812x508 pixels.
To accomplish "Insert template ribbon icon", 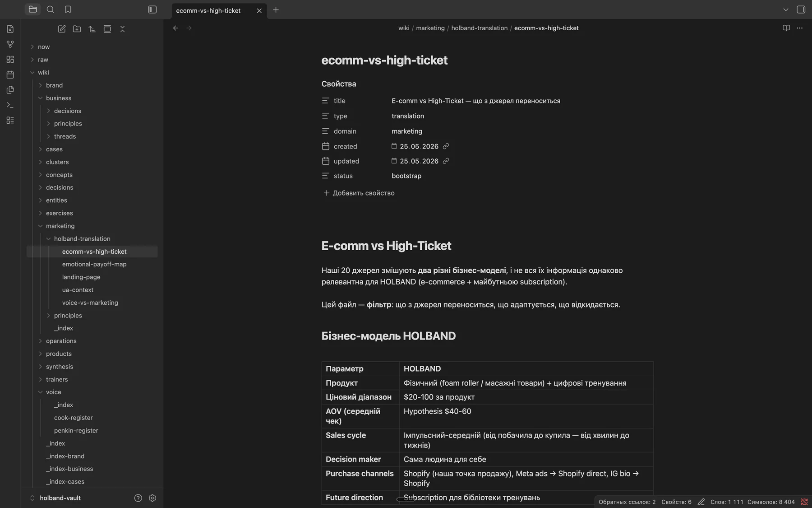I will click(10, 90).
